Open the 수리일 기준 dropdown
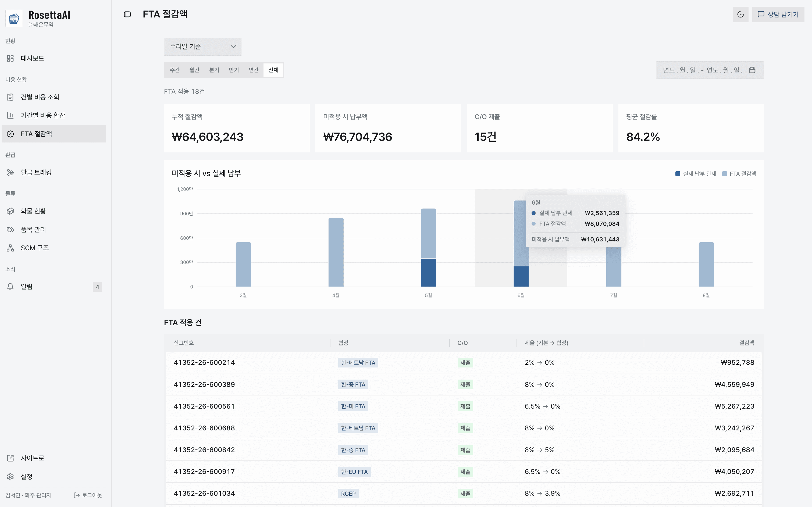 point(202,47)
